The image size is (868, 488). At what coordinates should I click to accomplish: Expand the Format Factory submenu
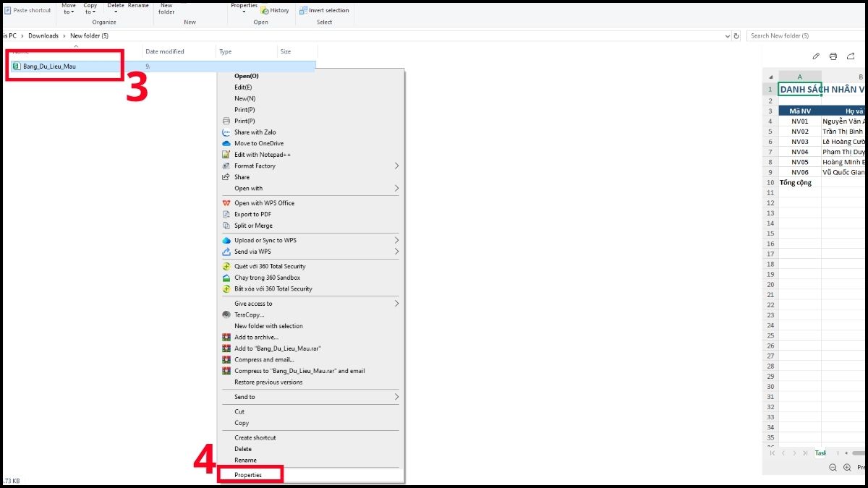pyautogui.click(x=311, y=166)
